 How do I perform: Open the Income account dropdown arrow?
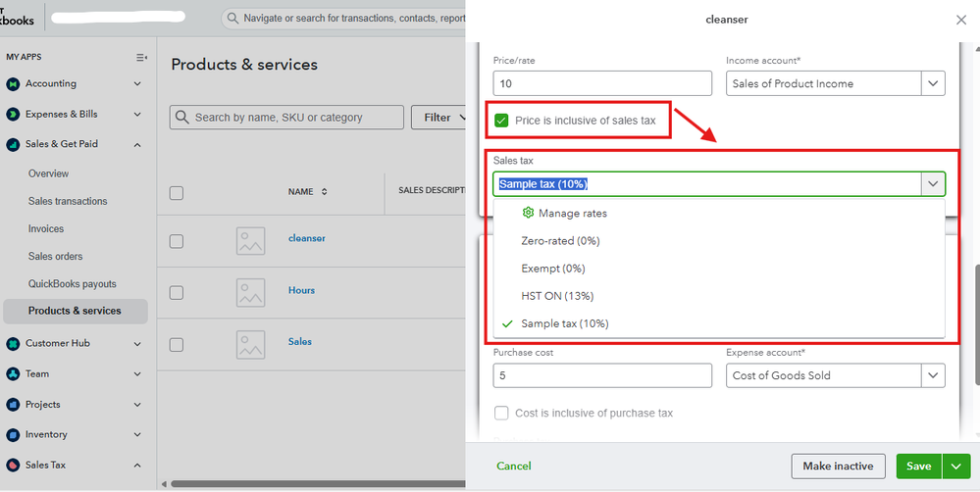click(933, 83)
